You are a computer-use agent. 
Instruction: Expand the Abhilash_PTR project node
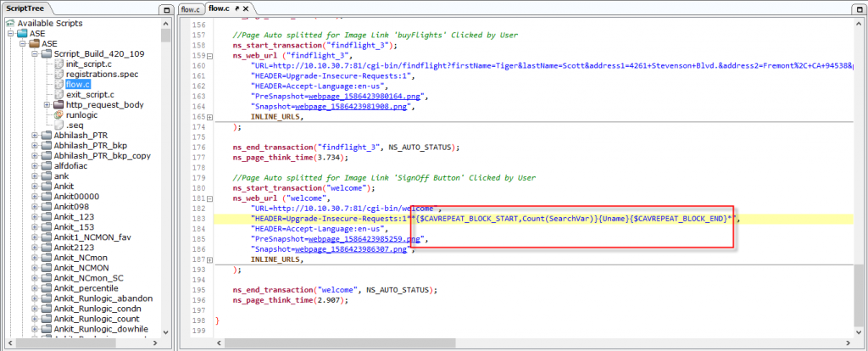click(35, 135)
